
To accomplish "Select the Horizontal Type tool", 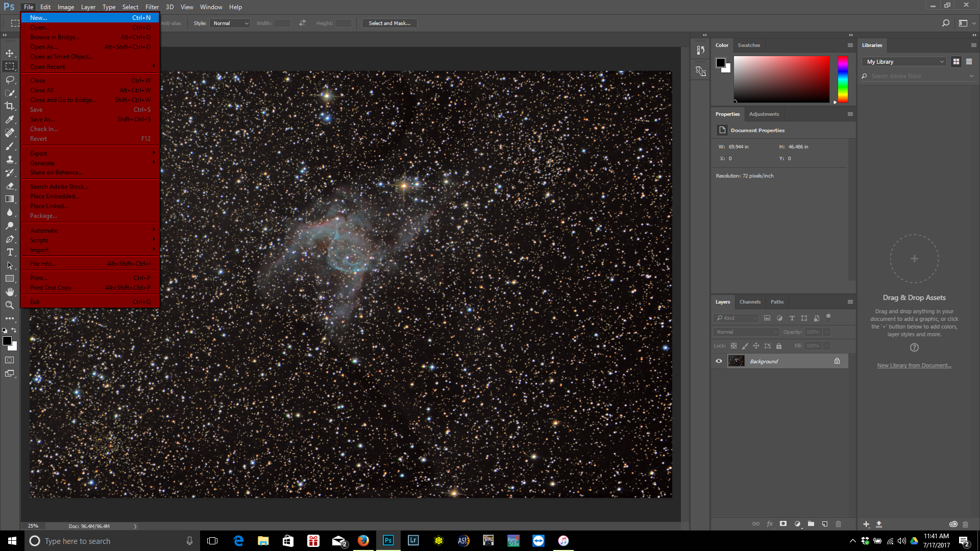I will (10, 252).
